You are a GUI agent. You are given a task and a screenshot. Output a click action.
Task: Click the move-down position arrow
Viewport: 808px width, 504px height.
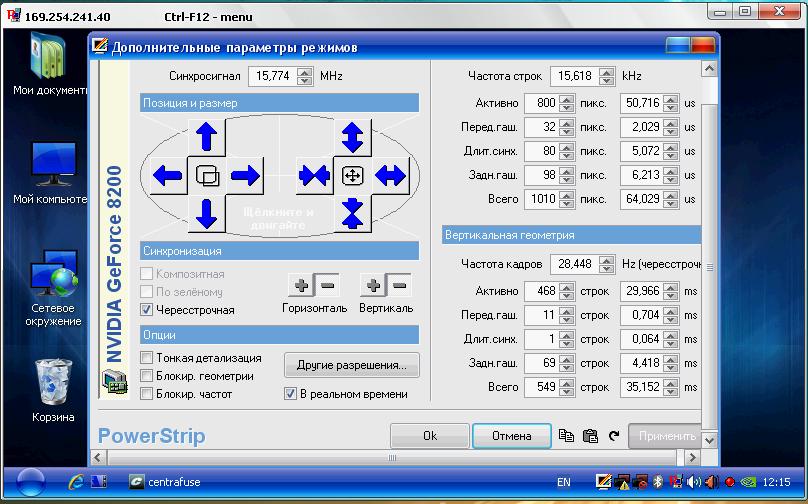tap(207, 213)
